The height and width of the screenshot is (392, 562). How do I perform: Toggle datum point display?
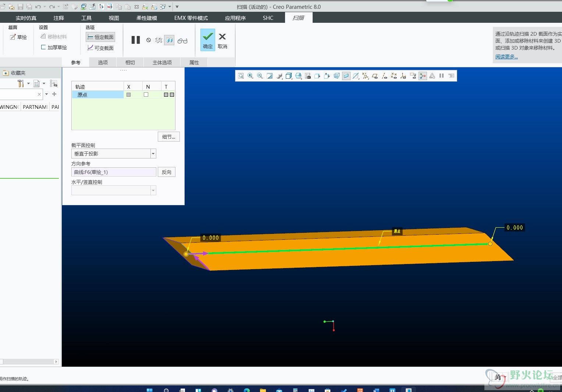tap(394, 76)
